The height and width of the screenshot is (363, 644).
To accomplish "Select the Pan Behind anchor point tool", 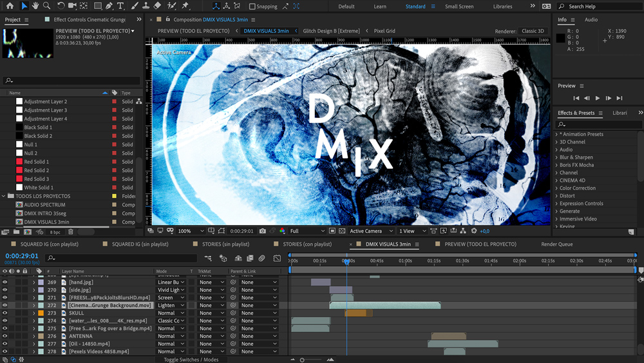I will 84,6.
